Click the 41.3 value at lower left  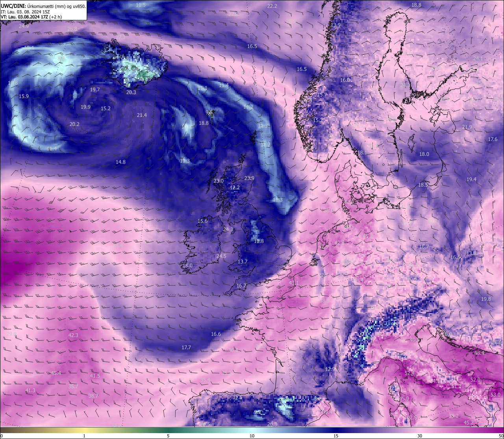click(x=30, y=391)
